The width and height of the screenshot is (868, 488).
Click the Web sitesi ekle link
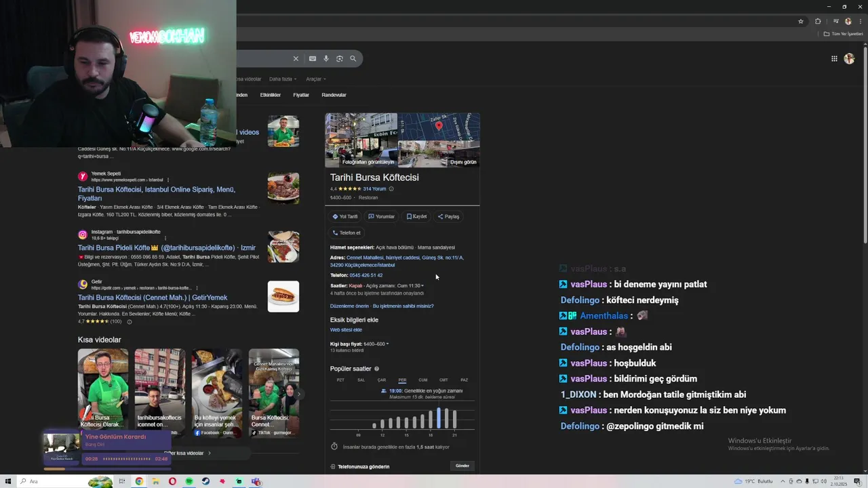tap(346, 330)
